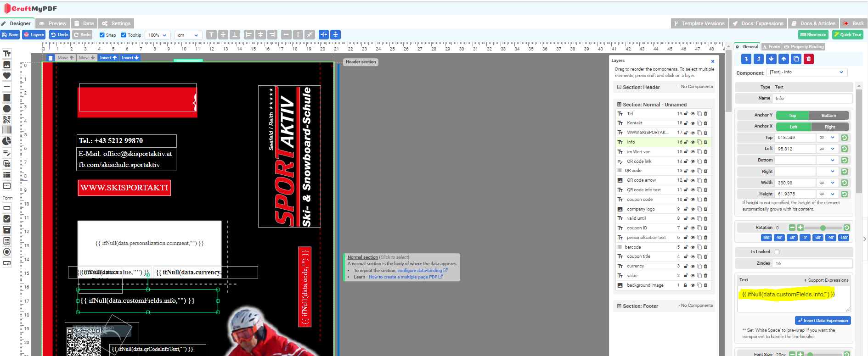Open the Left unit px dropdown
This screenshot has width=868, height=356.
pos(828,149)
